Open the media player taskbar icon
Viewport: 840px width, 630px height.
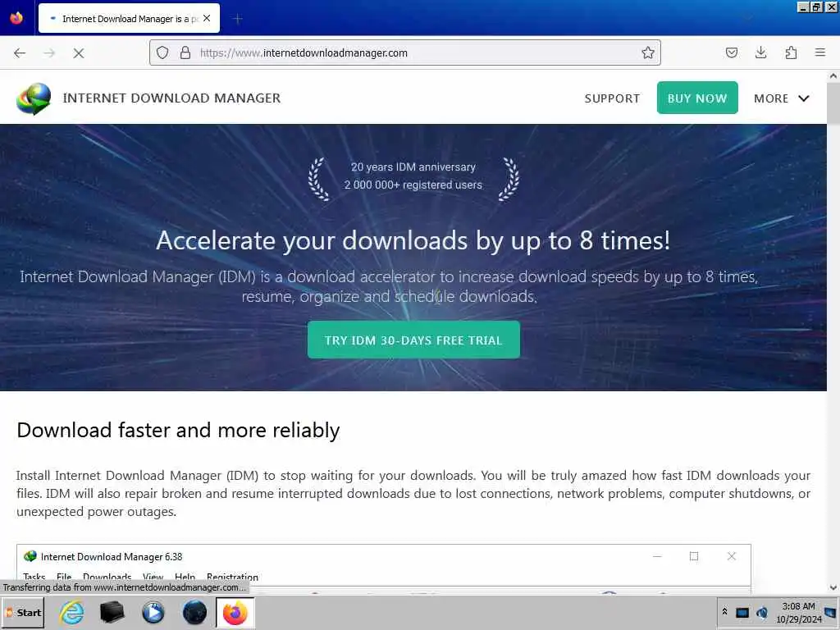153,612
